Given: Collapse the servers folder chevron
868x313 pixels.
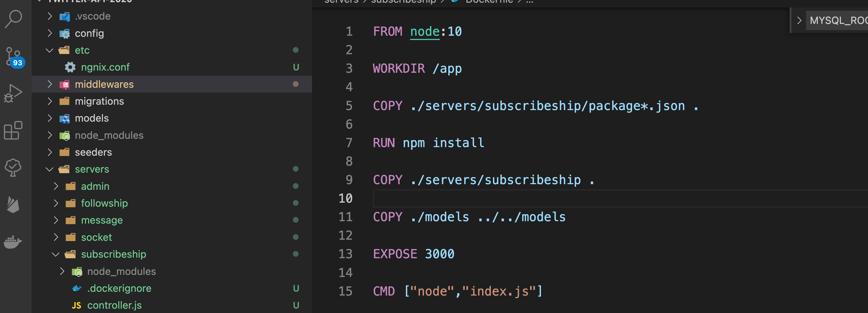Looking at the screenshot, I should (x=50, y=169).
